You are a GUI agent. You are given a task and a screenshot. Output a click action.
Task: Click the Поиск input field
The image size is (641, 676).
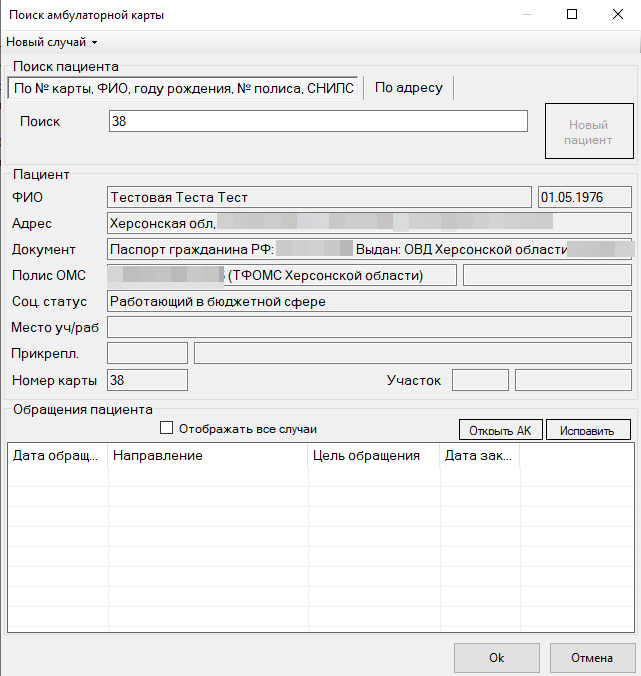[317, 121]
